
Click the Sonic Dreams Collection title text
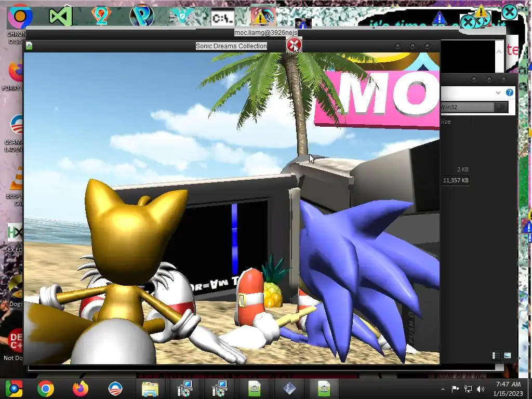click(x=231, y=46)
